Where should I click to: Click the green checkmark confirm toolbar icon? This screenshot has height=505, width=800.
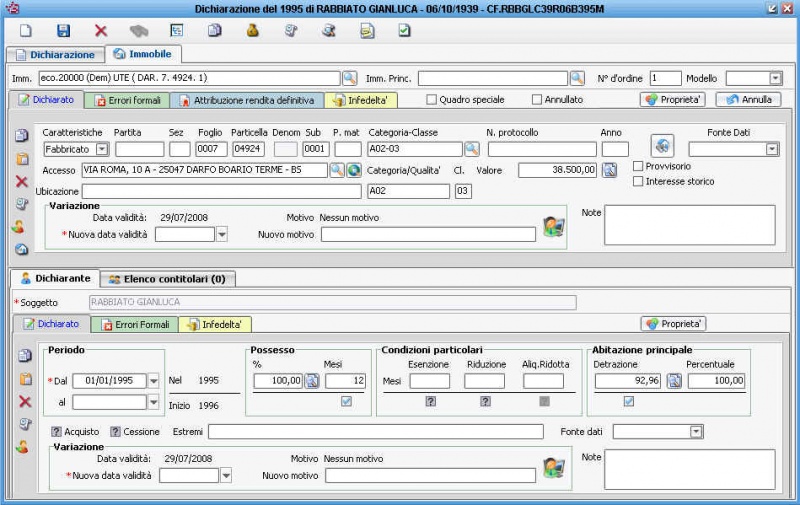tap(404, 31)
